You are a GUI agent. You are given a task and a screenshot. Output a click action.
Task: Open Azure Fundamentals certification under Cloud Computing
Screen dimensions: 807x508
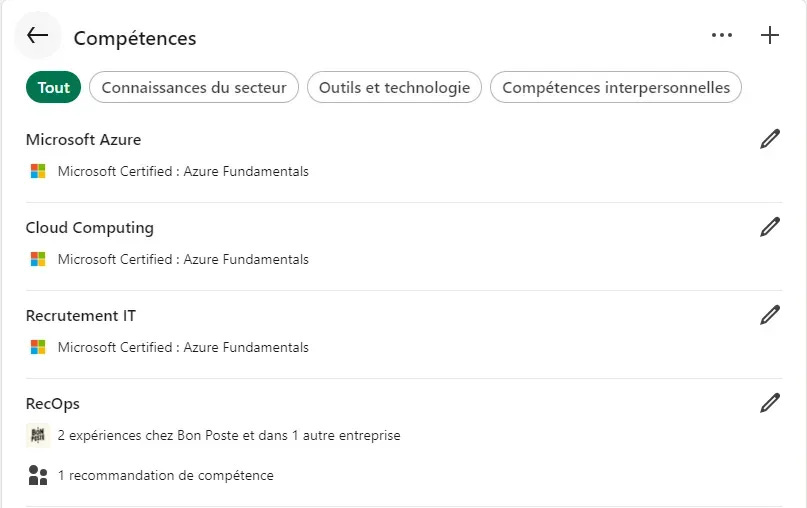coord(183,259)
